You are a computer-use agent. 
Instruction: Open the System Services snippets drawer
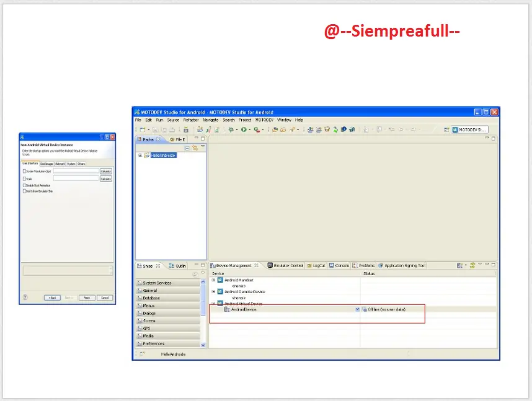(168, 283)
